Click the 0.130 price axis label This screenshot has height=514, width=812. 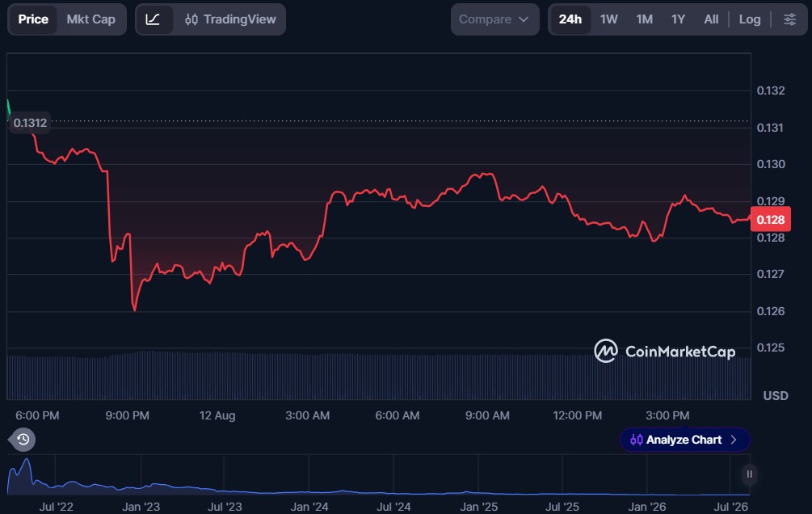coord(771,164)
